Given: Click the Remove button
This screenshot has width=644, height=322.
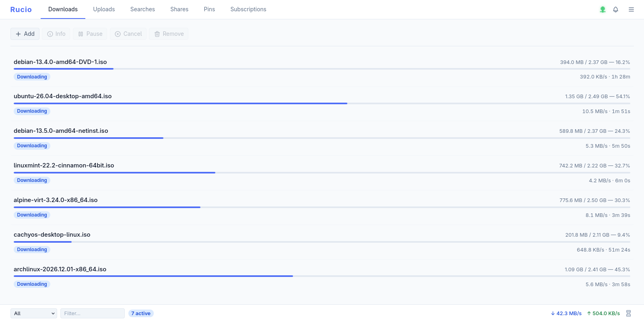Looking at the screenshot, I should pos(169,34).
